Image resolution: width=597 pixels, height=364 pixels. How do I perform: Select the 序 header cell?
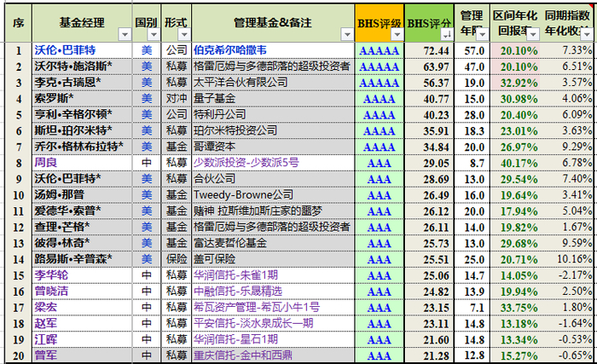pos(18,23)
